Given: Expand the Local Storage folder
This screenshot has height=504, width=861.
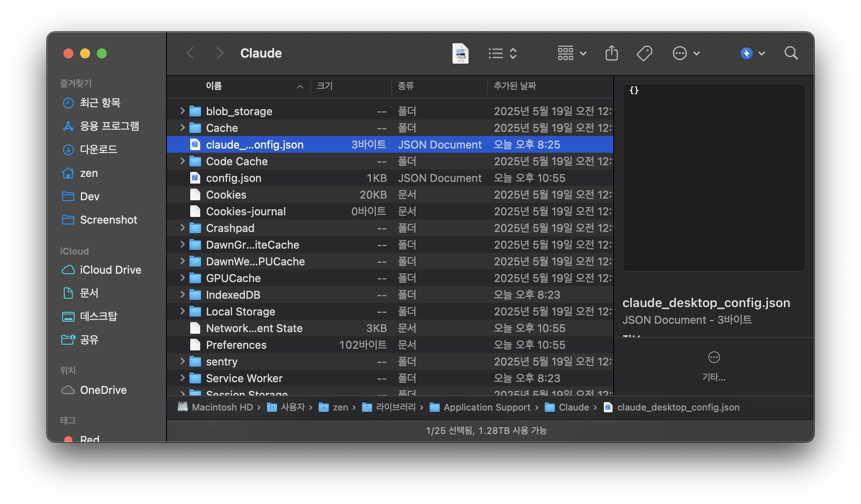Looking at the screenshot, I should tap(182, 311).
